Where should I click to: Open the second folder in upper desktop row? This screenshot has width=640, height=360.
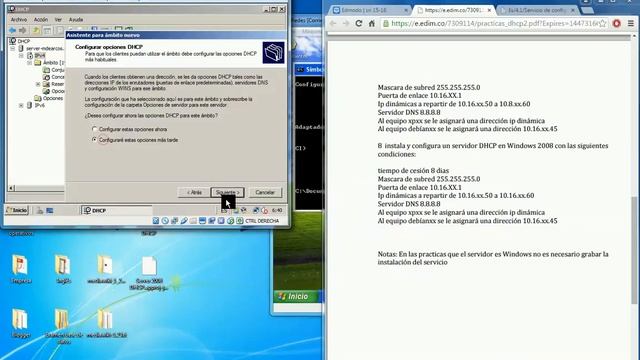63,265
